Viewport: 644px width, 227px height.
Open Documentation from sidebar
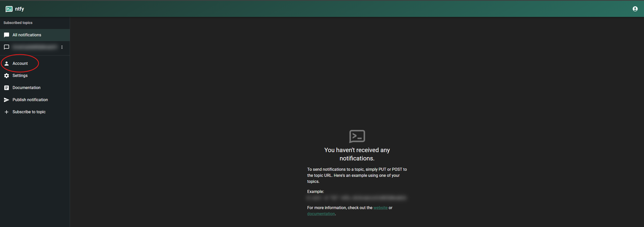pyautogui.click(x=35, y=88)
